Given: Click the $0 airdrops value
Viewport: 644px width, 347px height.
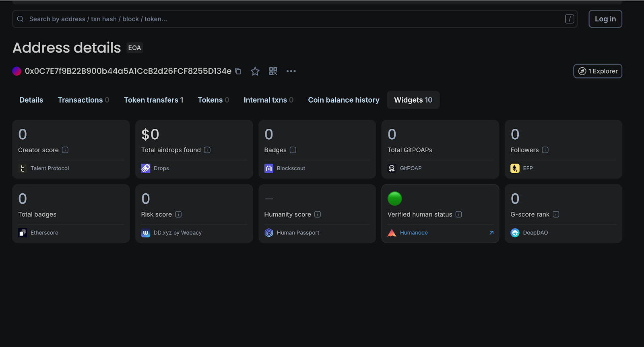Looking at the screenshot, I should pyautogui.click(x=150, y=134).
